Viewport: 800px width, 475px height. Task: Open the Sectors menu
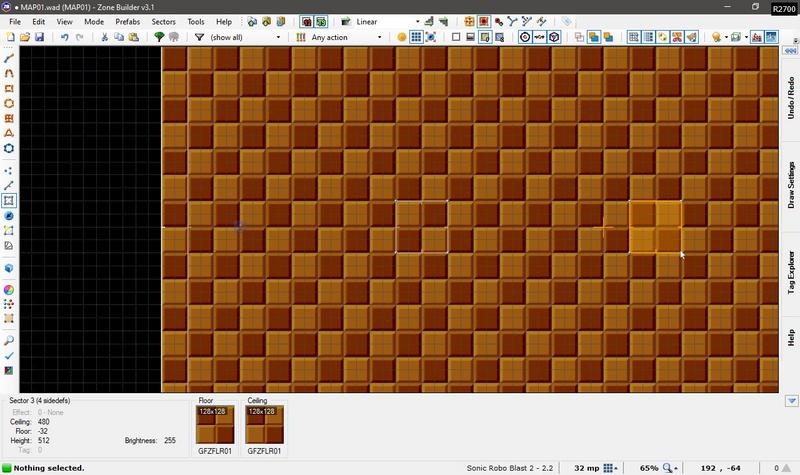pos(163,20)
